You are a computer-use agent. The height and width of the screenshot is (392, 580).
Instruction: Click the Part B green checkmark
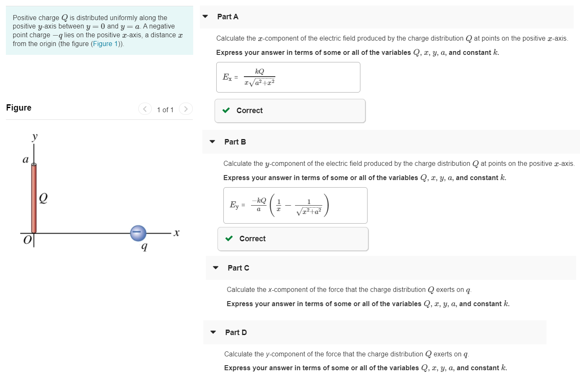(229, 239)
